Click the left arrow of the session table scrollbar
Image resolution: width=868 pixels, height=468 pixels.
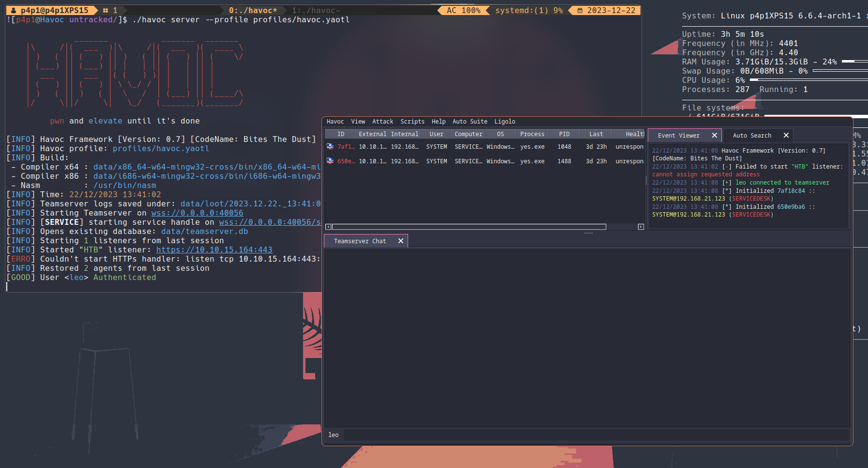328,227
